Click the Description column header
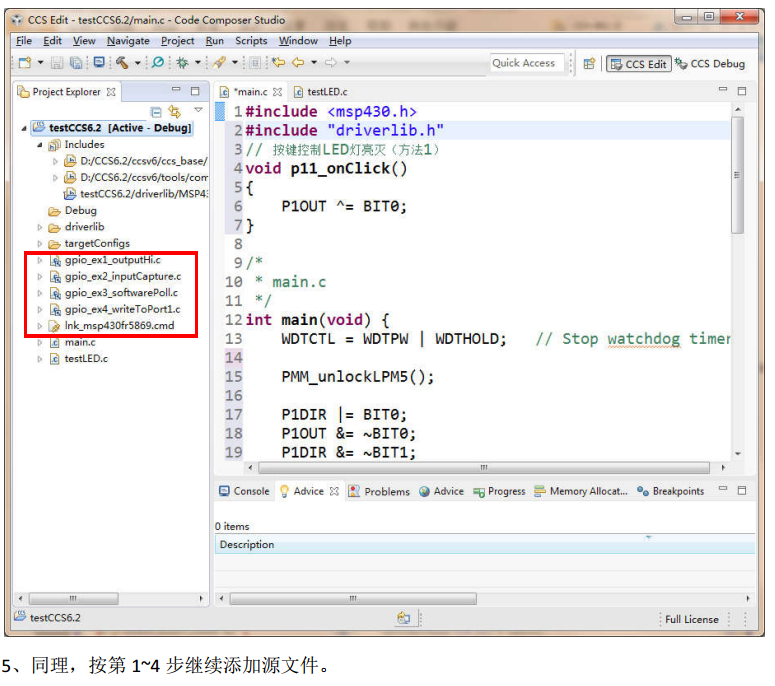The image size is (775, 686). [x=484, y=545]
